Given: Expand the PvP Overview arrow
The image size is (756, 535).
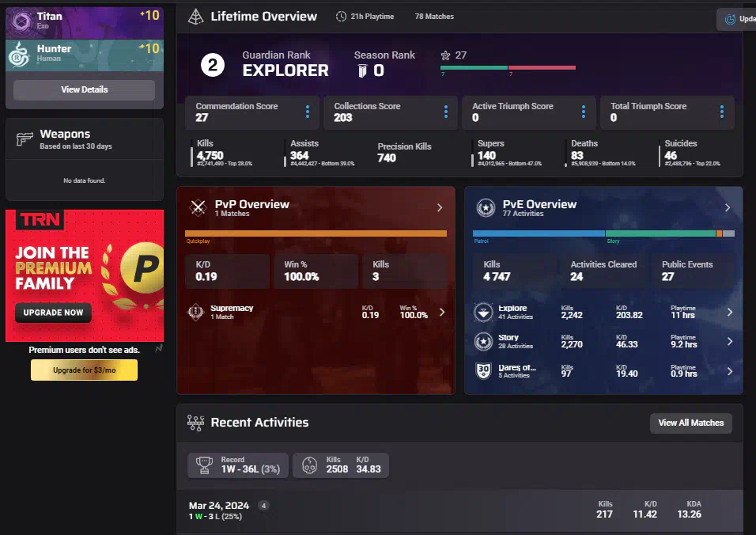Looking at the screenshot, I should point(440,207).
